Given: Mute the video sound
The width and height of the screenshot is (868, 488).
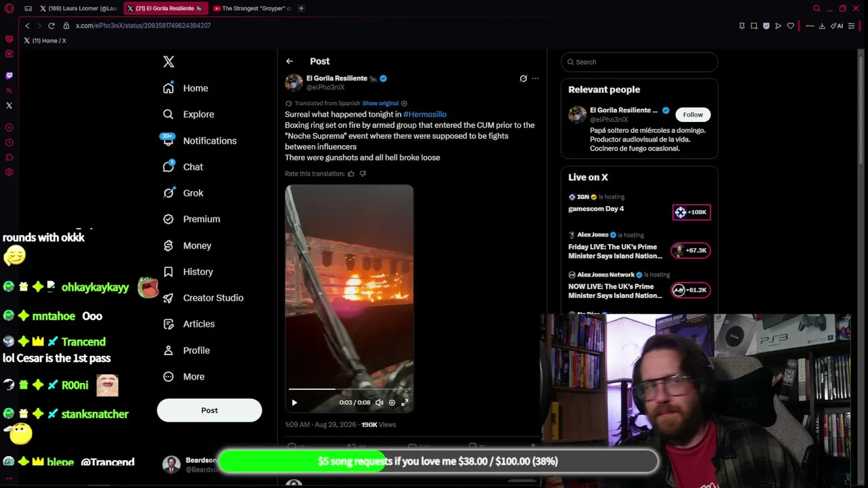Looking at the screenshot, I should 379,403.
